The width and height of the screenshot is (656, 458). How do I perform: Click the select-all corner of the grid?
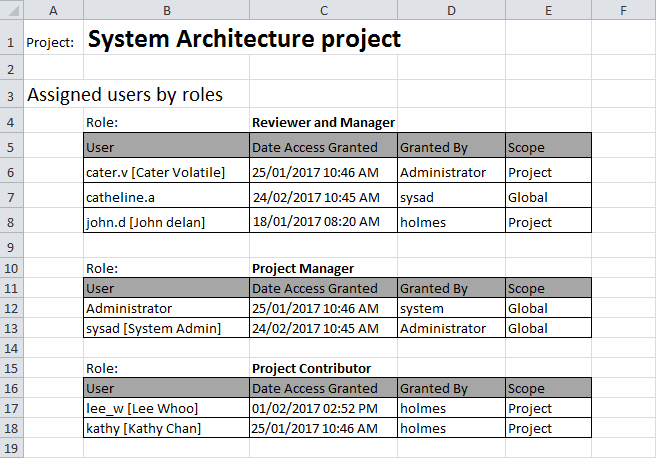[x=10, y=10]
